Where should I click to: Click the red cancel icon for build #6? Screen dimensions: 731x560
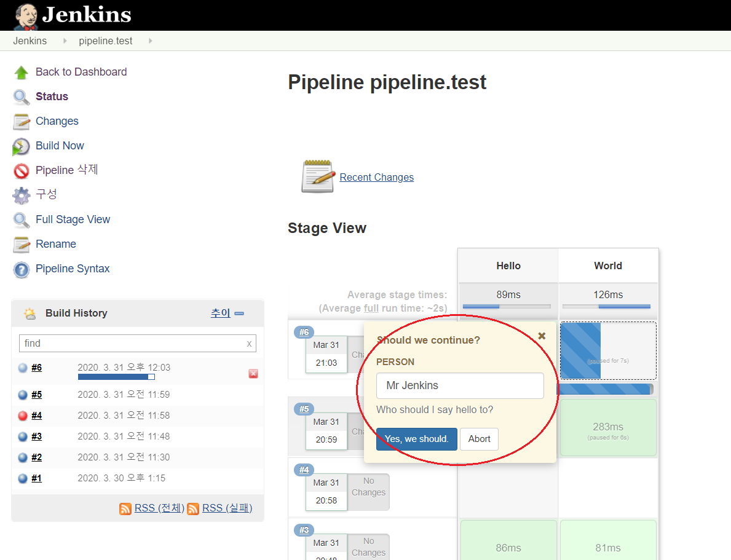pos(253,374)
